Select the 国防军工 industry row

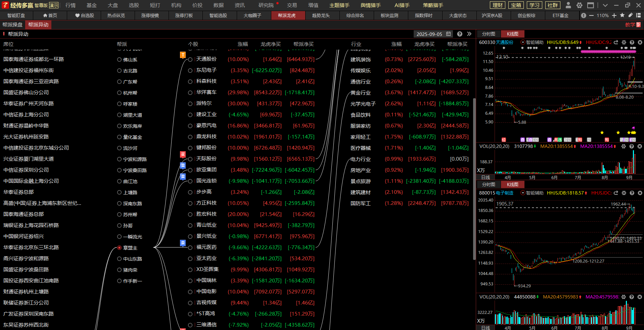[409, 203]
